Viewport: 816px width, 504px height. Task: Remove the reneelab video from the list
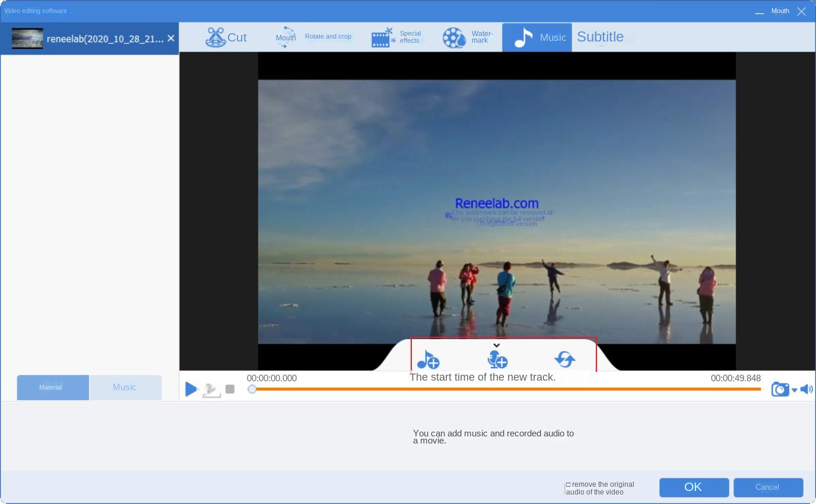171,39
